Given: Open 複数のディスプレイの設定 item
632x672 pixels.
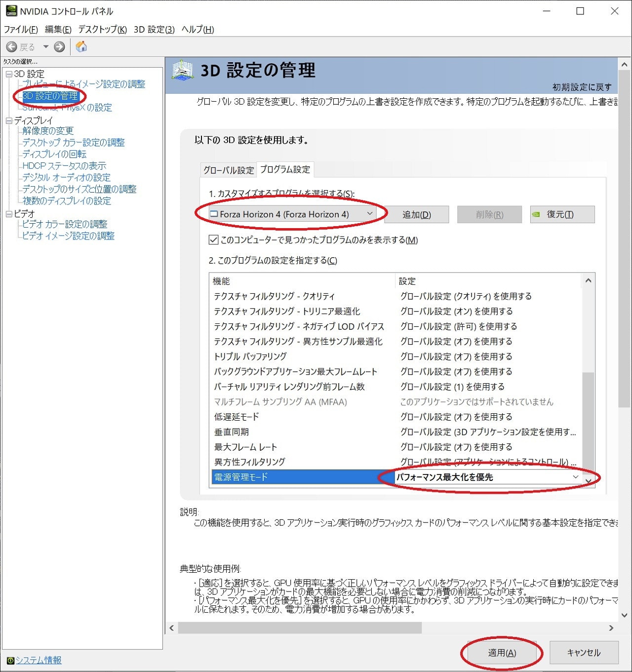Looking at the screenshot, I should (x=67, y=201).
